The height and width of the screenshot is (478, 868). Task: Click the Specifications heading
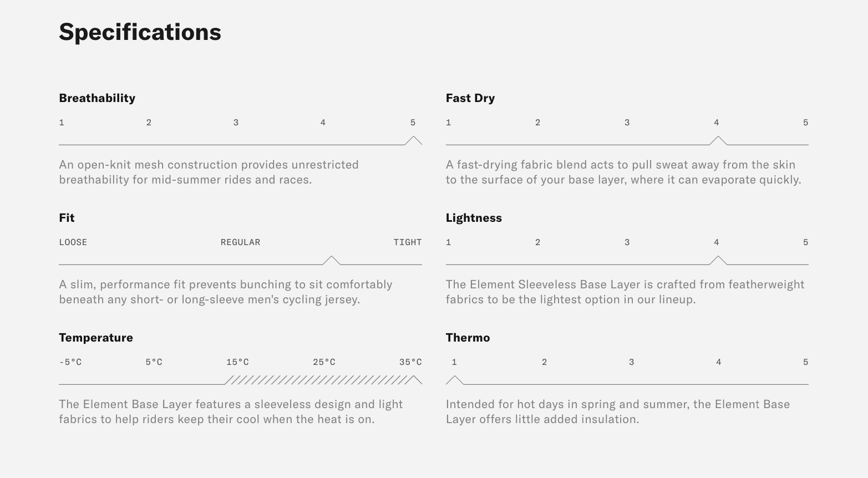click(140, 32)
